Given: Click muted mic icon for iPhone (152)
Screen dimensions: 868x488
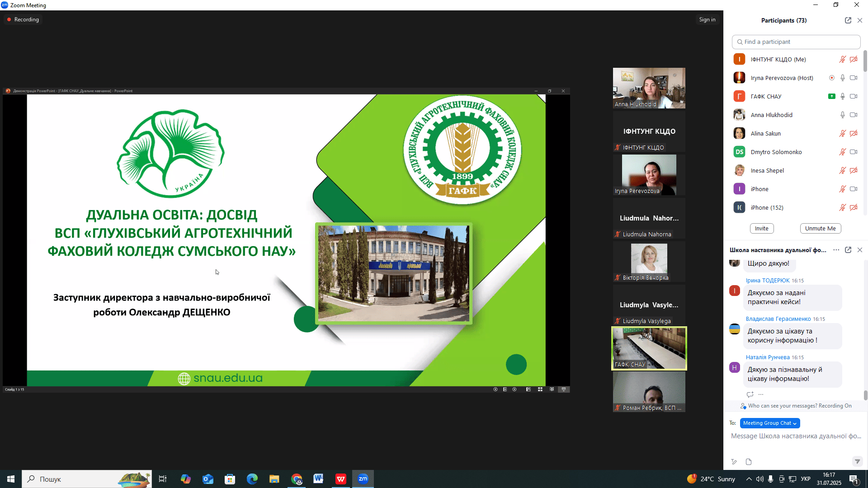Looking at the screenshot, I should tap(843, 207).
